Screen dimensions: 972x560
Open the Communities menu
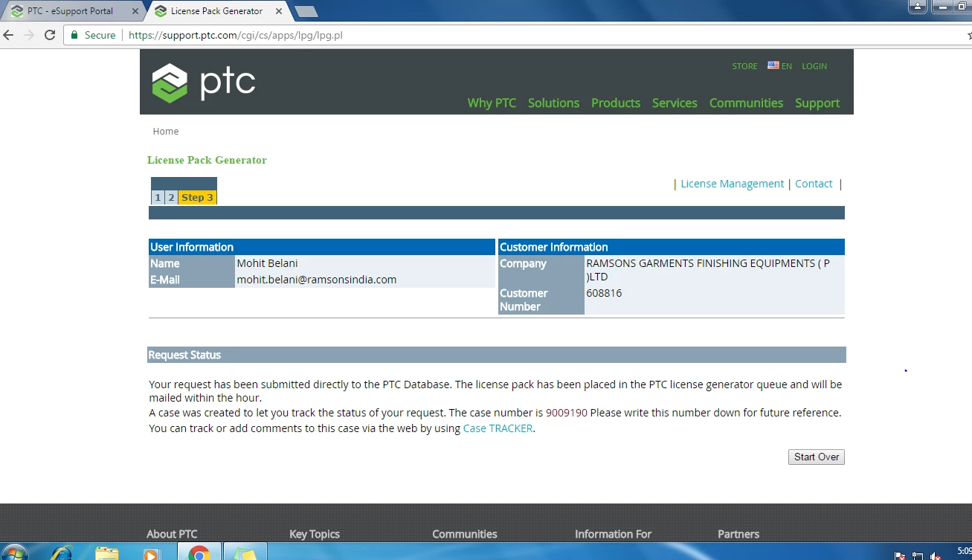point(746,103)
